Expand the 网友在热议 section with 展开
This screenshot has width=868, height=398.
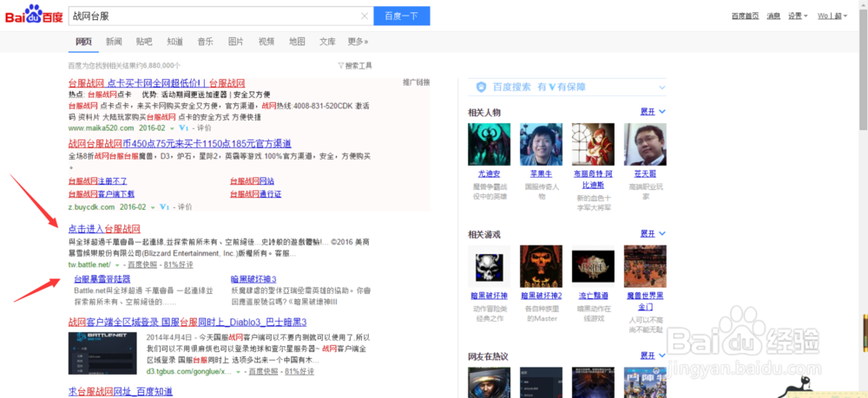pos(653,356)
